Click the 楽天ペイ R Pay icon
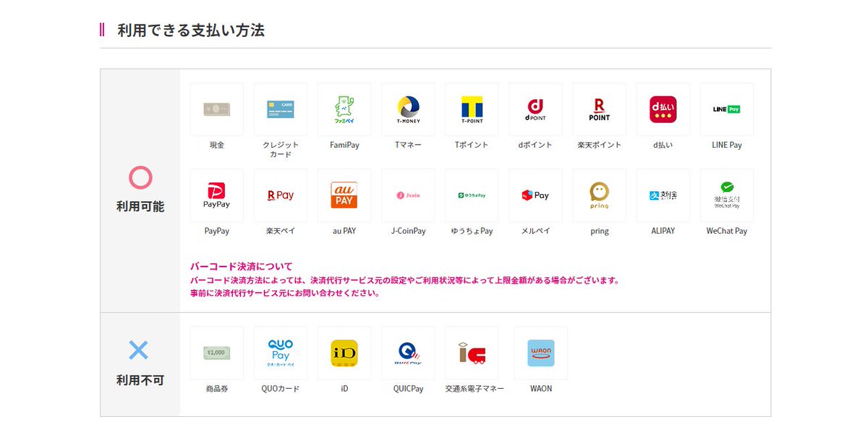The image size is (868, 435). 281,195
